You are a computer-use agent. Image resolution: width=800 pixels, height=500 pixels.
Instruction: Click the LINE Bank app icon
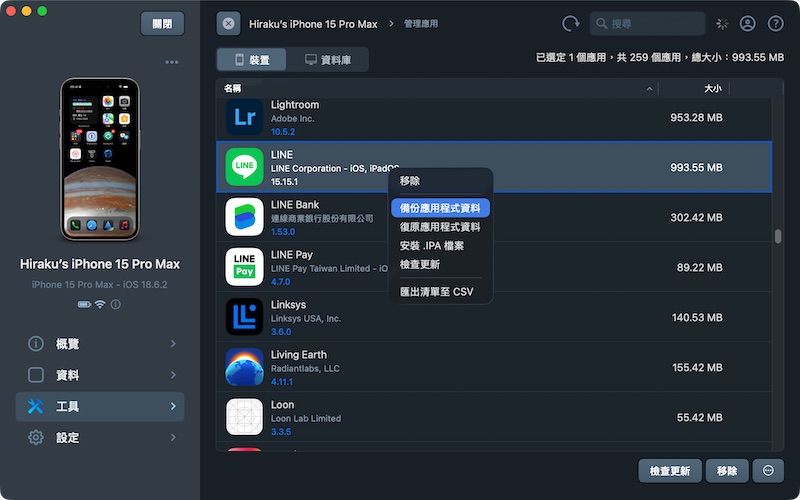pos(244,217)
